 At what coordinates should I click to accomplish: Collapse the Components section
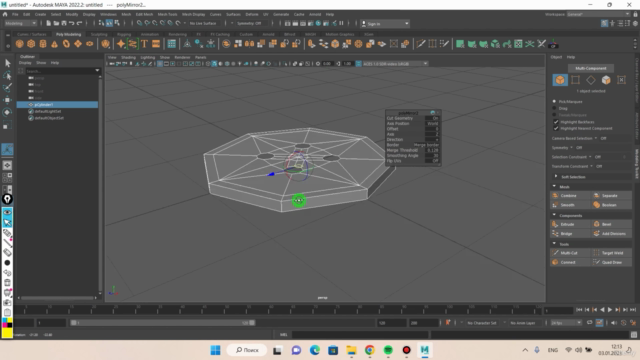554,215
